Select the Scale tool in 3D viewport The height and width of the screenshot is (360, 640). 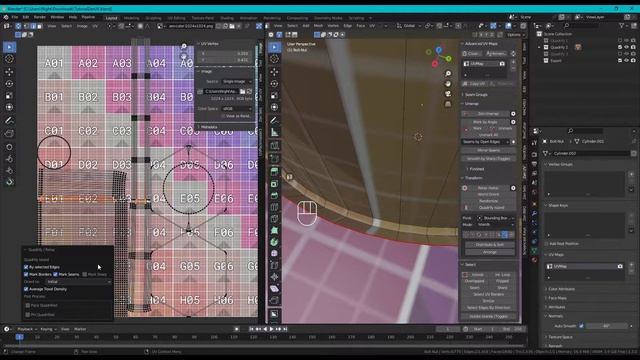[x=274, y=96]
